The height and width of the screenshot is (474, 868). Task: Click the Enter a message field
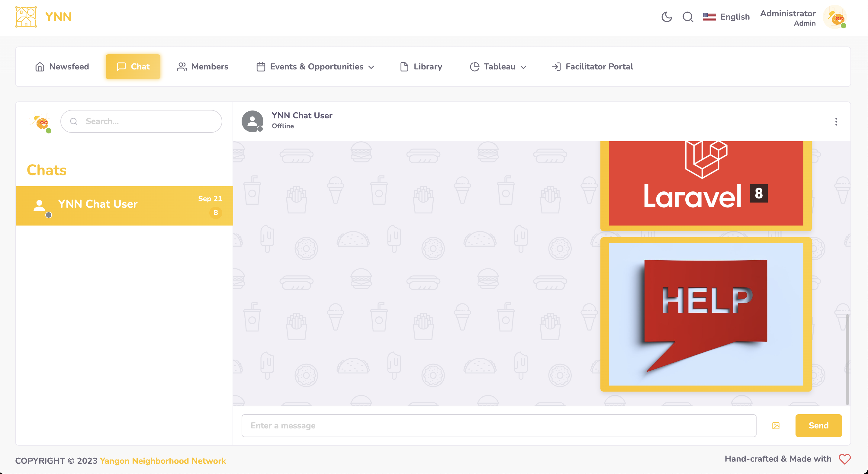499,425
